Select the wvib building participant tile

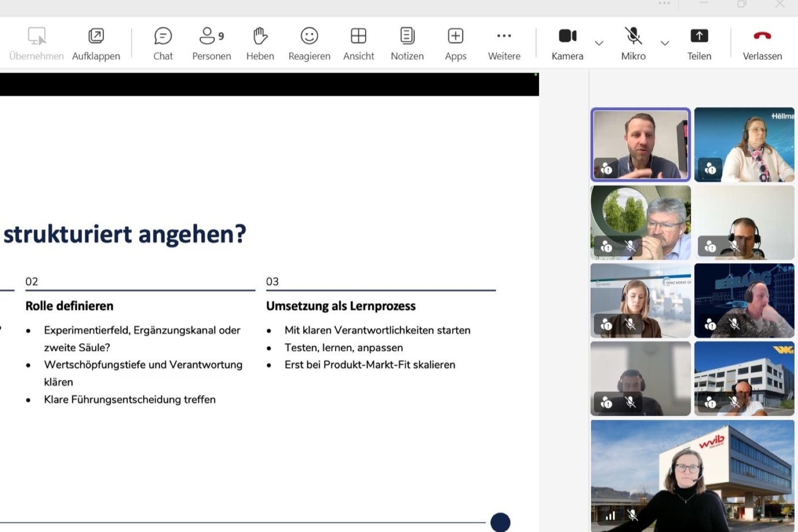pyautogui.click(x=692, y=475)
